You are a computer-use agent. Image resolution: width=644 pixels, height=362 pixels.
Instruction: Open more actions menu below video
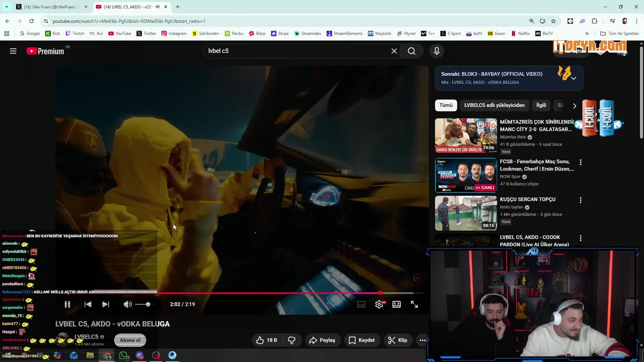pos(423,340)
